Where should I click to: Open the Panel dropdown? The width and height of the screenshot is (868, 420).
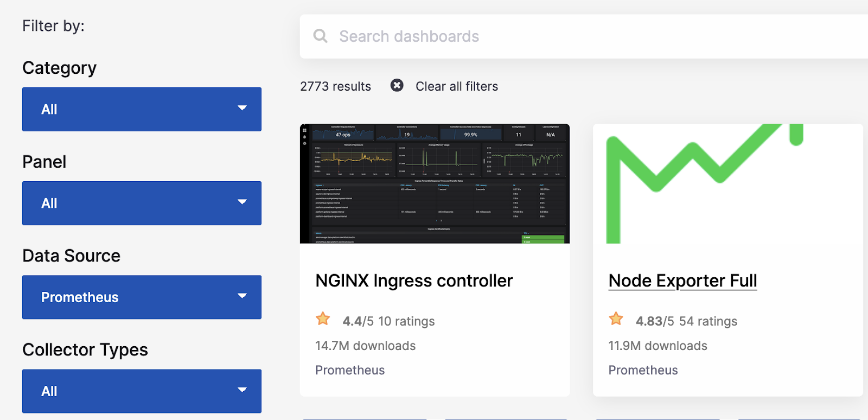click(142, 203)
